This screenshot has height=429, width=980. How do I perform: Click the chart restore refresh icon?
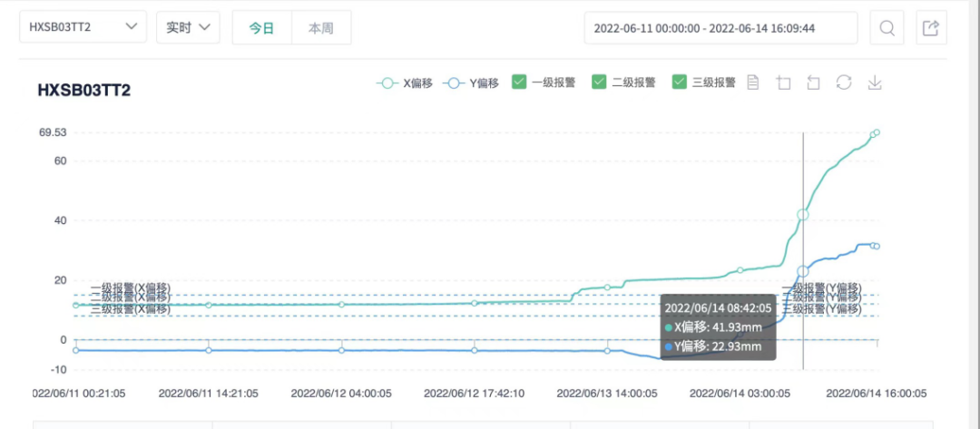(x=845, y=83)
